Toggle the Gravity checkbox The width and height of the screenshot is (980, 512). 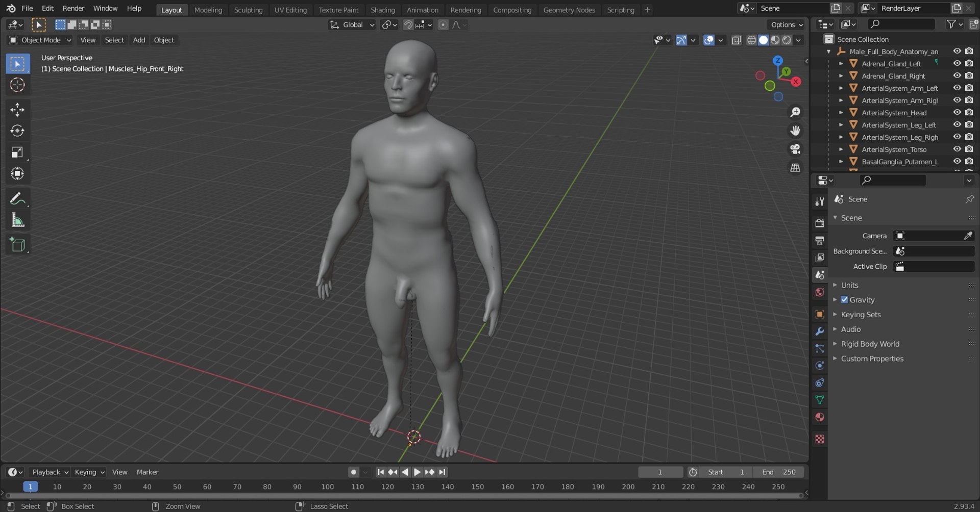click(x=844, y=300)
